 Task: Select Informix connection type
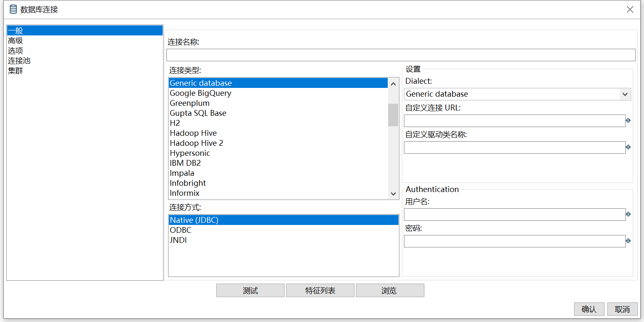pos(278,193)
